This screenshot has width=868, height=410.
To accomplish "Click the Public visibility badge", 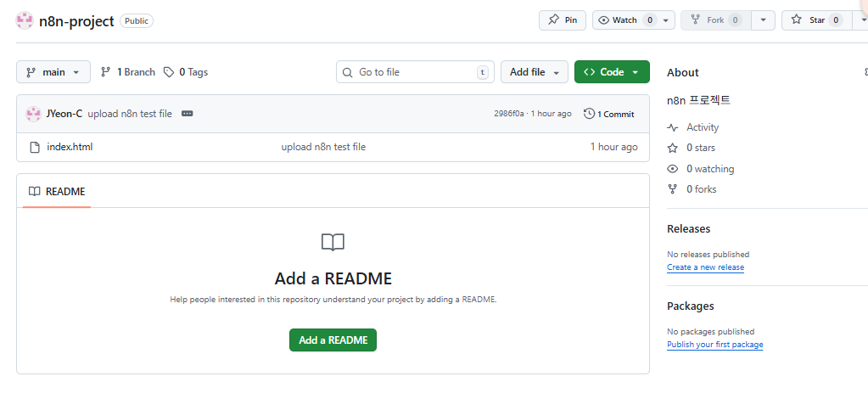I will [136, 21].
